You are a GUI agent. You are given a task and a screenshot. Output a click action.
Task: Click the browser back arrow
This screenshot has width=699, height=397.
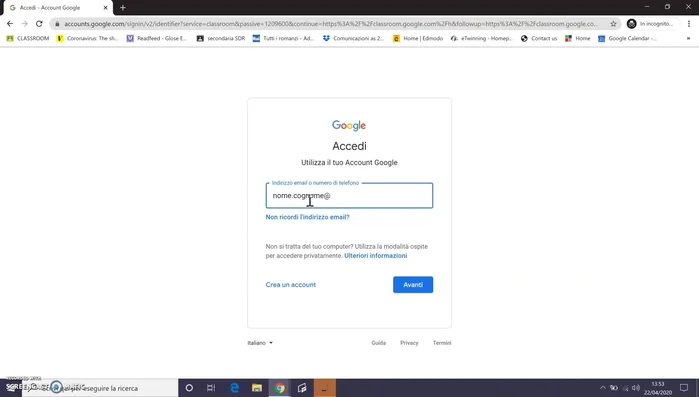10,24
